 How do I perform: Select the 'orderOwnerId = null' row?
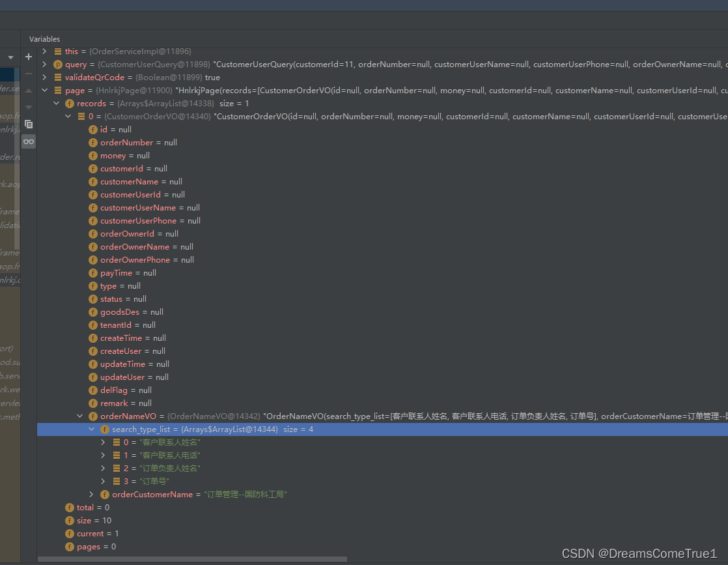click(383, 234)
